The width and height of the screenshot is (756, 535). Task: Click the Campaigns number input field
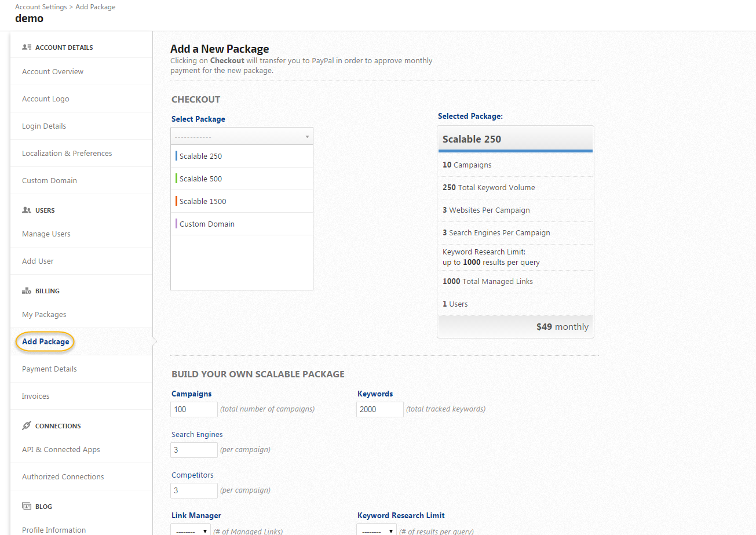tap(194, 409)
